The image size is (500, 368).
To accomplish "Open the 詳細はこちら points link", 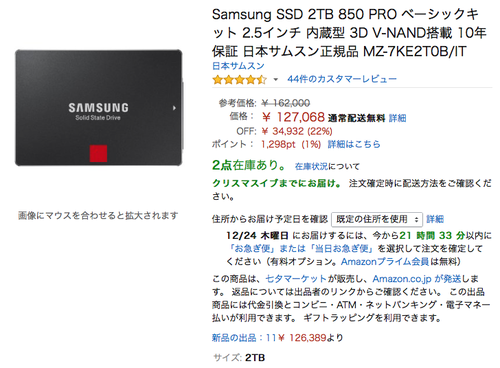I will pos(354,144).
